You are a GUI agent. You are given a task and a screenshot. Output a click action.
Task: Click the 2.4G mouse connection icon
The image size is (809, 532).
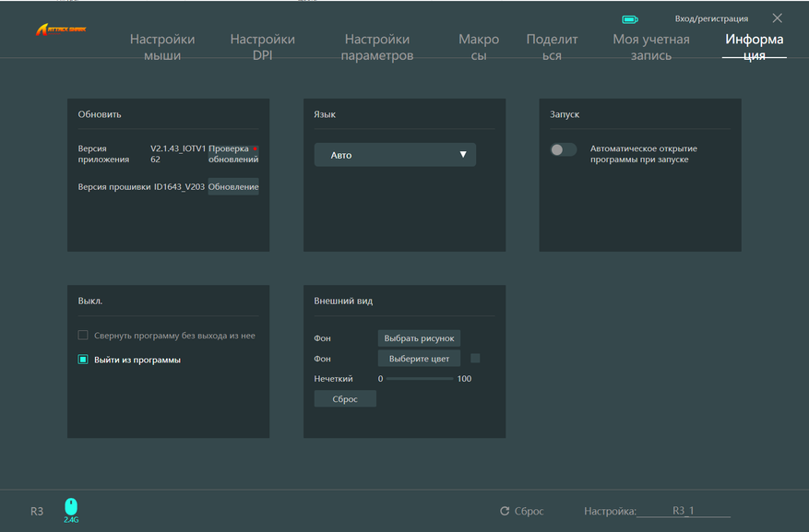point(71,507)
